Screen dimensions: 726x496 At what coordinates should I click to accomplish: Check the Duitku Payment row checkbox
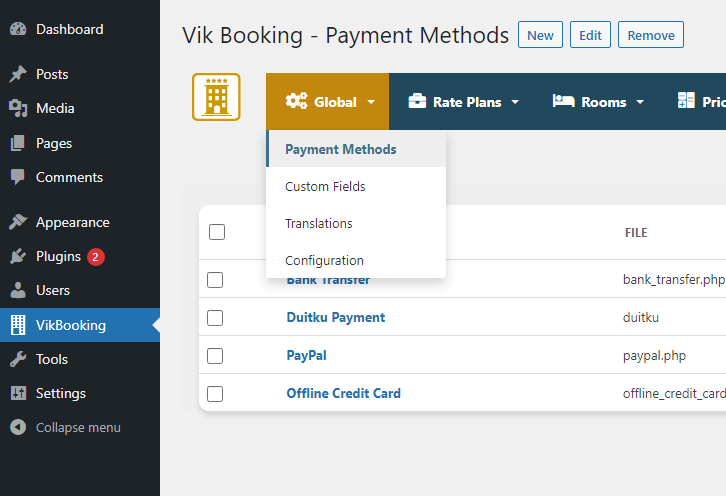pos(215,318)
